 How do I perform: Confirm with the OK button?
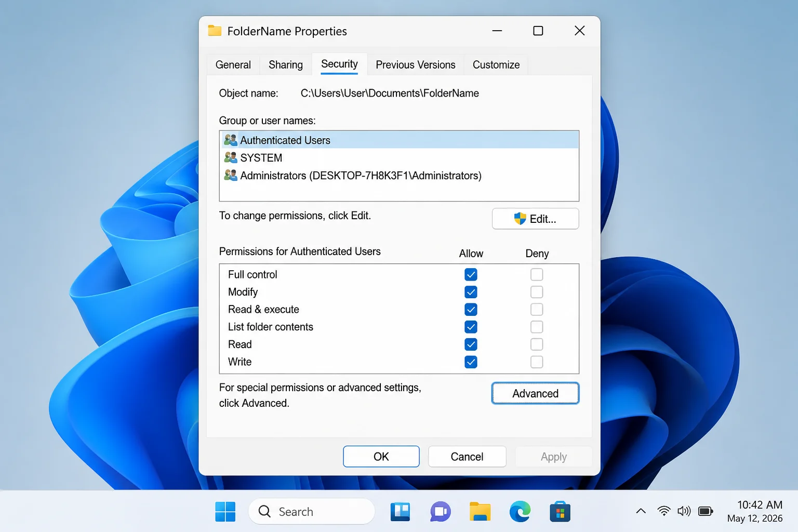381,457
